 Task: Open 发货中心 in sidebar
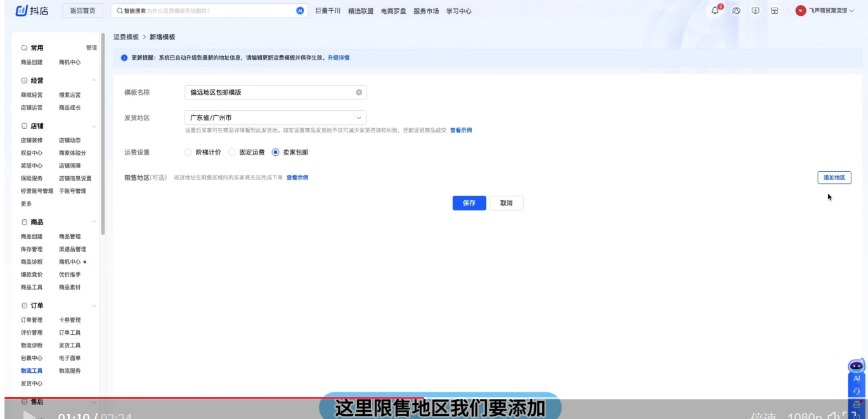coord(32,384)
